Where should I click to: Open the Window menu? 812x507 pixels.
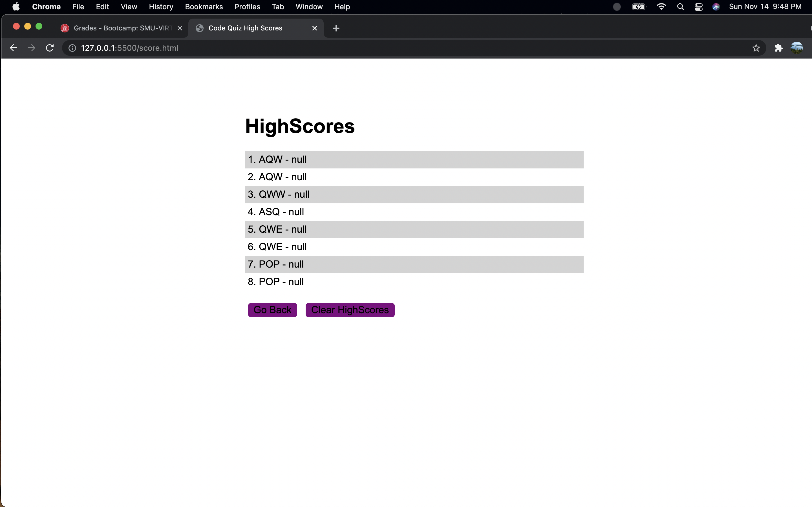coord(308,7)
